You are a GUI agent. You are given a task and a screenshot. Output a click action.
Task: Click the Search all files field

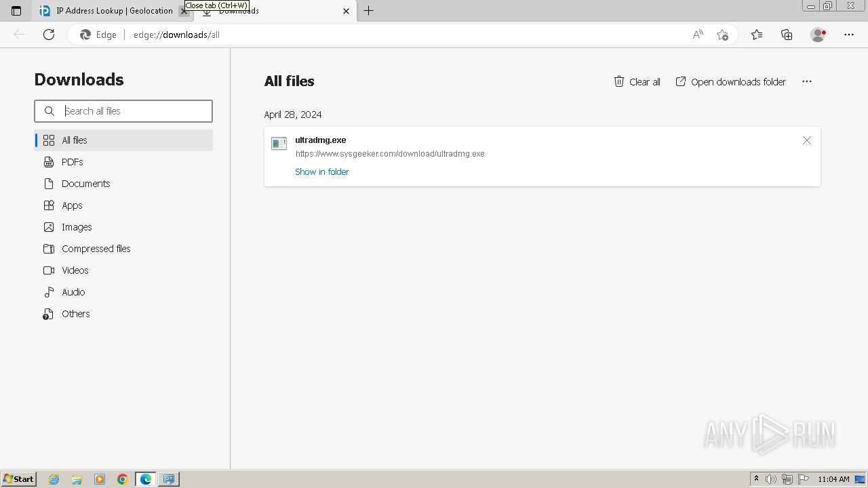pyautogui.click(x=123, y=111)
